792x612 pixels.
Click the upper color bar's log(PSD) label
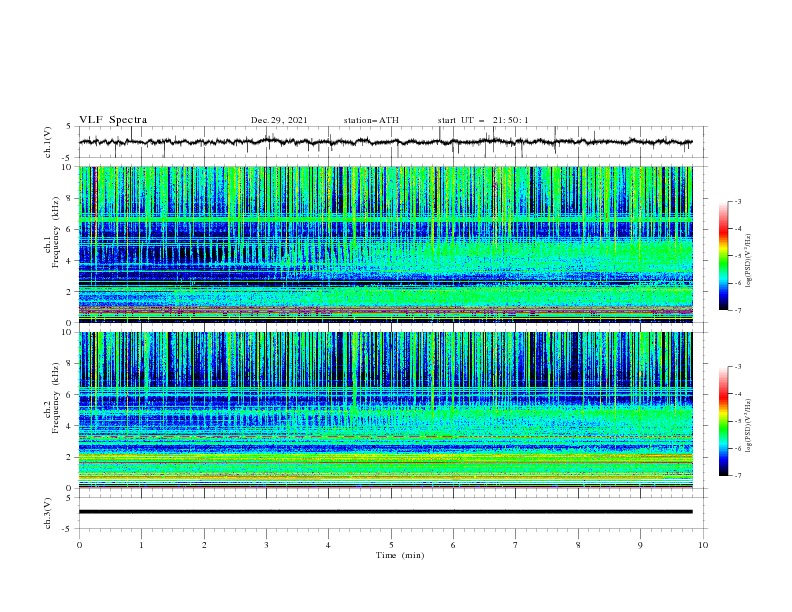748,261
